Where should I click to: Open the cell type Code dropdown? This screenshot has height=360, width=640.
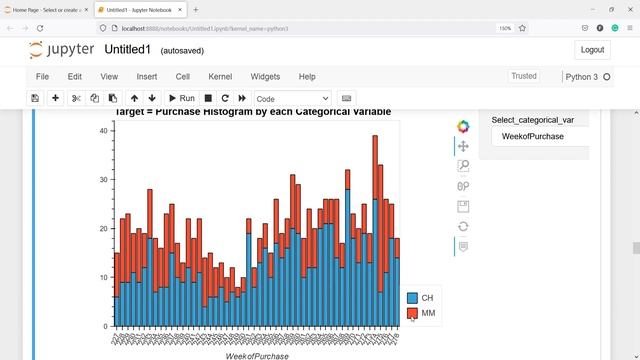293,99
